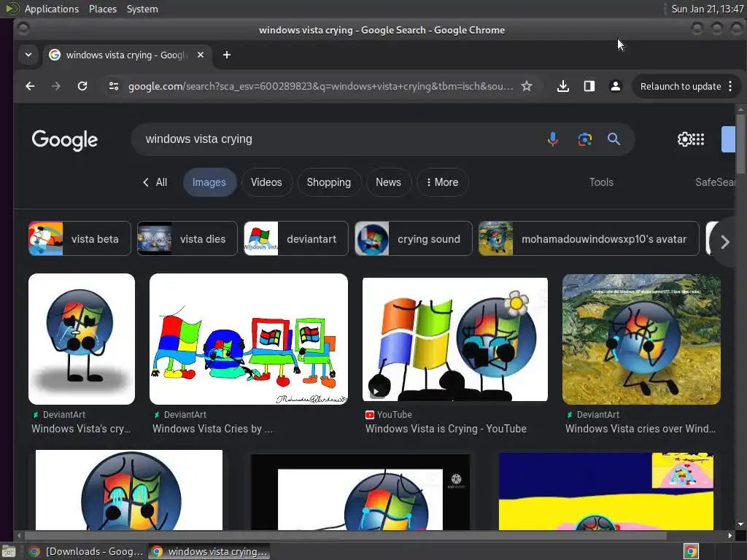Viewport: 747px width, 560px height.
Task: Click the Google logo
Action: [65, 140]
